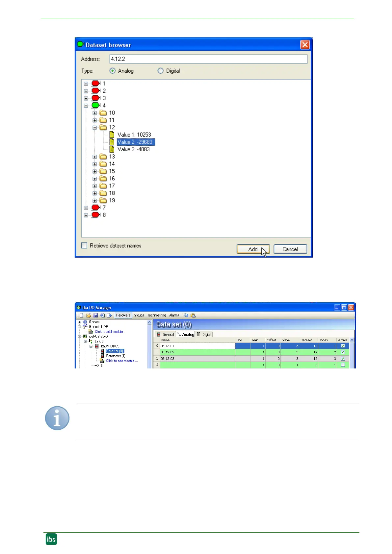
Task: Open the Alarms tab
Action: tap(174, 315)
